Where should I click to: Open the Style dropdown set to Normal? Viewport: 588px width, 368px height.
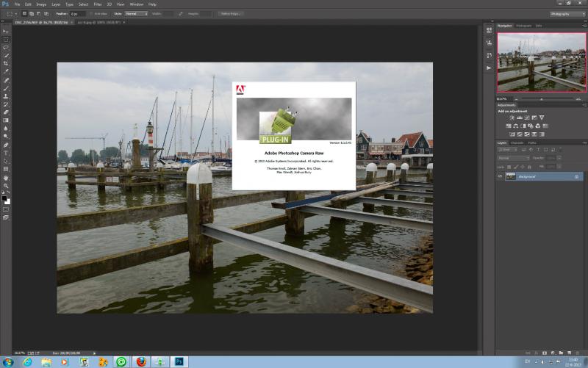click(x=136, y=13)
